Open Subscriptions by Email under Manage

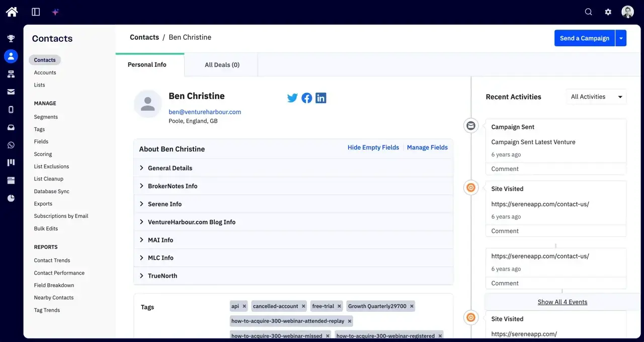61,216
